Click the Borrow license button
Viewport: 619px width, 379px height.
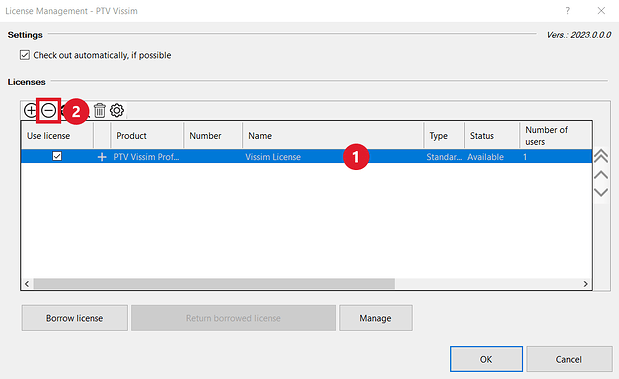coord(75,318)
